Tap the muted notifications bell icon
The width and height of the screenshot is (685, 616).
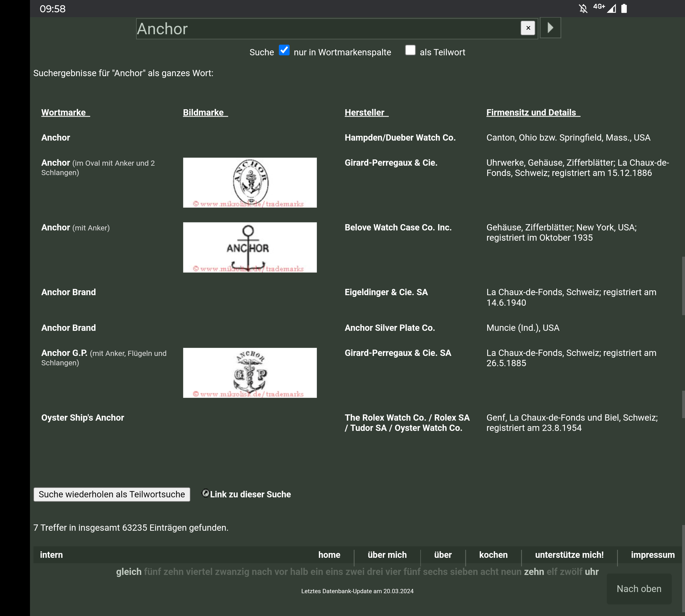(x=583, y=9)
